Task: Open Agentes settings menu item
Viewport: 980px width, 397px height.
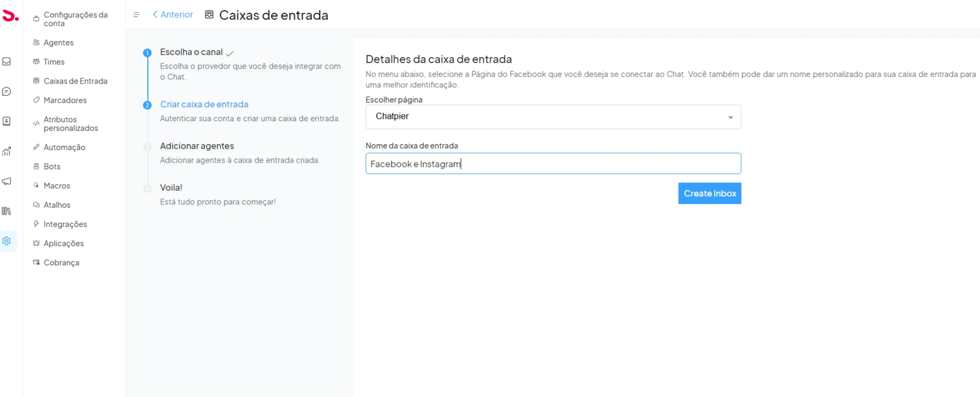Action: 58,43
